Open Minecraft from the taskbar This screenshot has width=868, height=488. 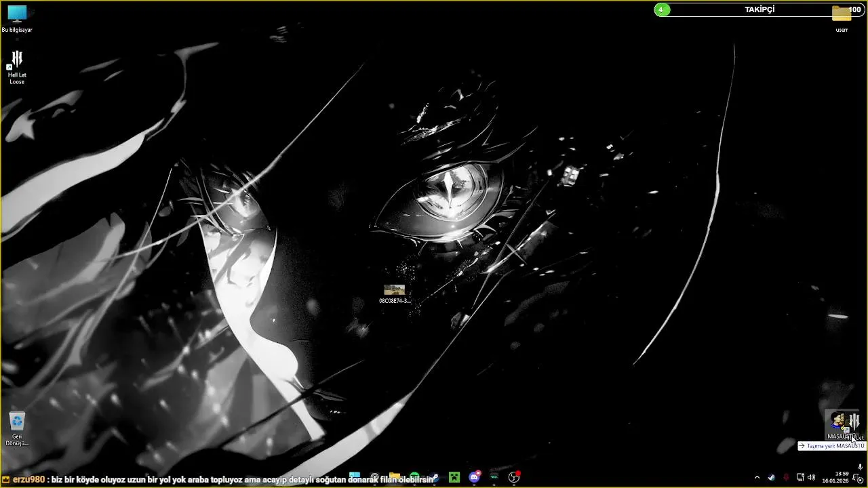(454, 477)
